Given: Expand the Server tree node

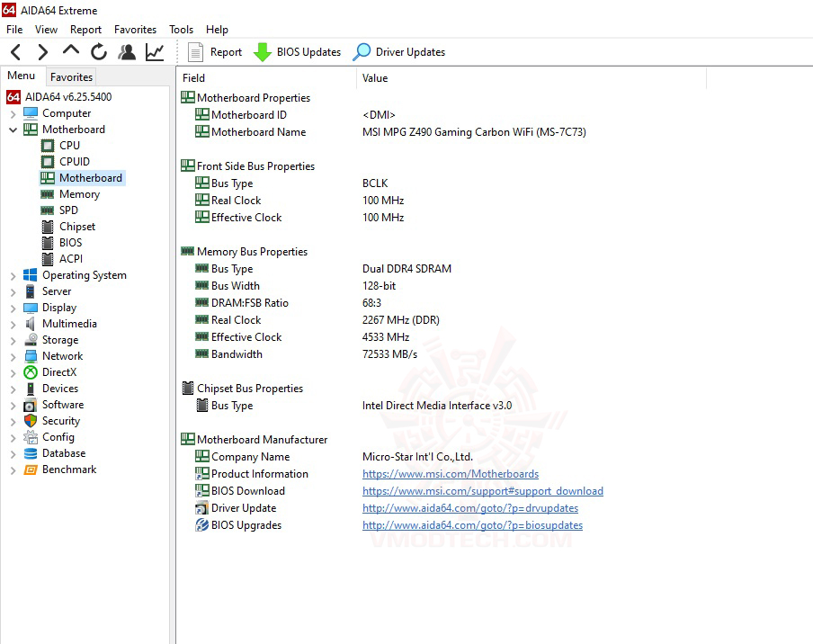Looking at the screenshot, I should tap(13, 292).
